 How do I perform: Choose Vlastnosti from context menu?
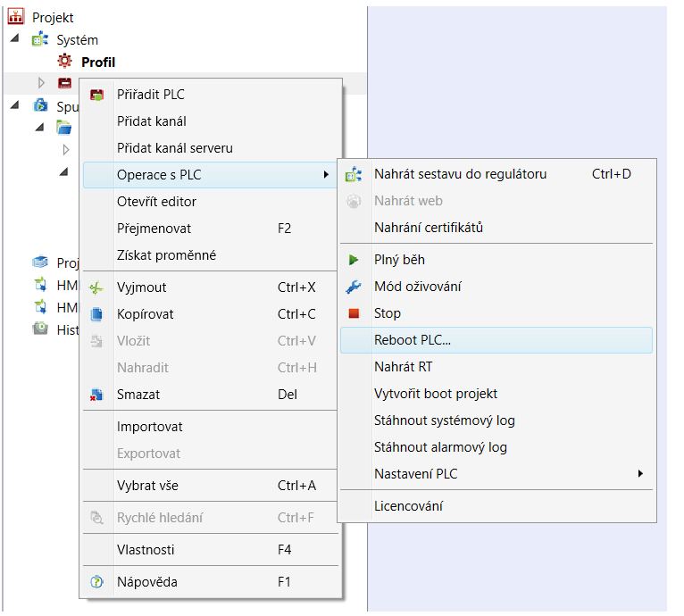(146, 550)
